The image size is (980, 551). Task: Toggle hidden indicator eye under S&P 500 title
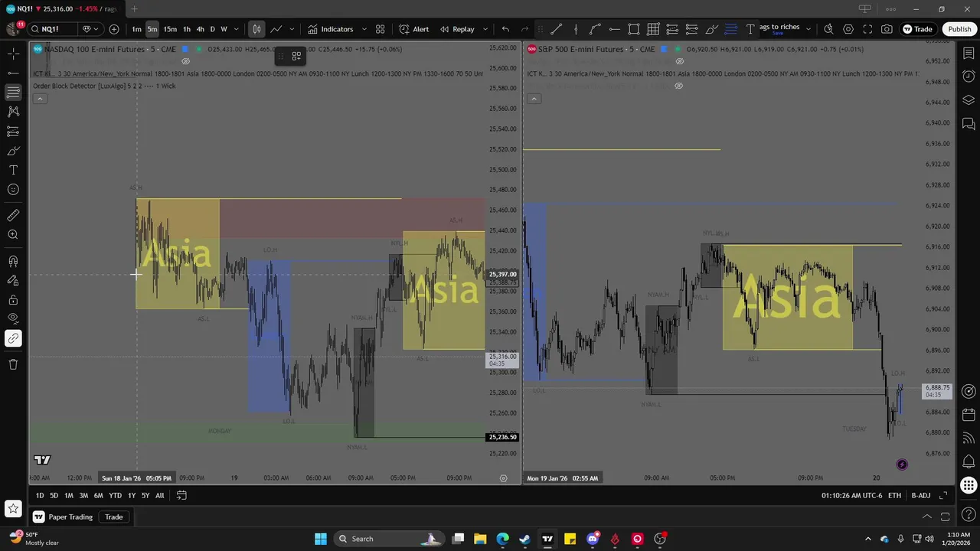pyautogui.click(x=679, y=61)
